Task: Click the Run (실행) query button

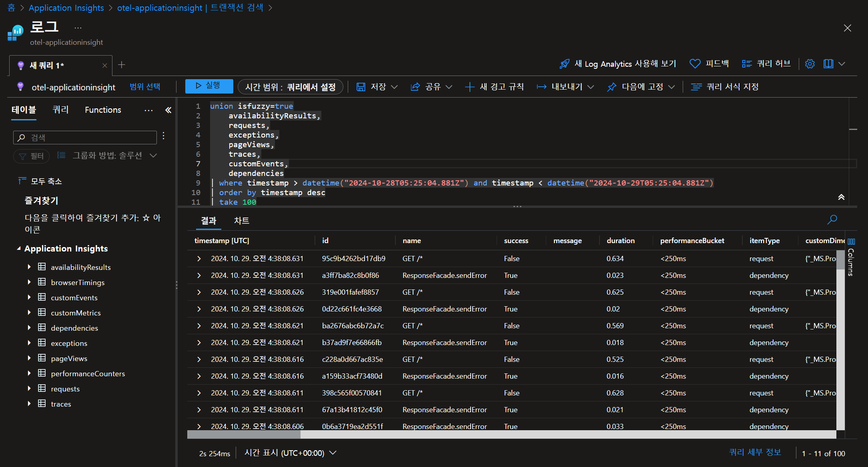Action: (208, 86)
